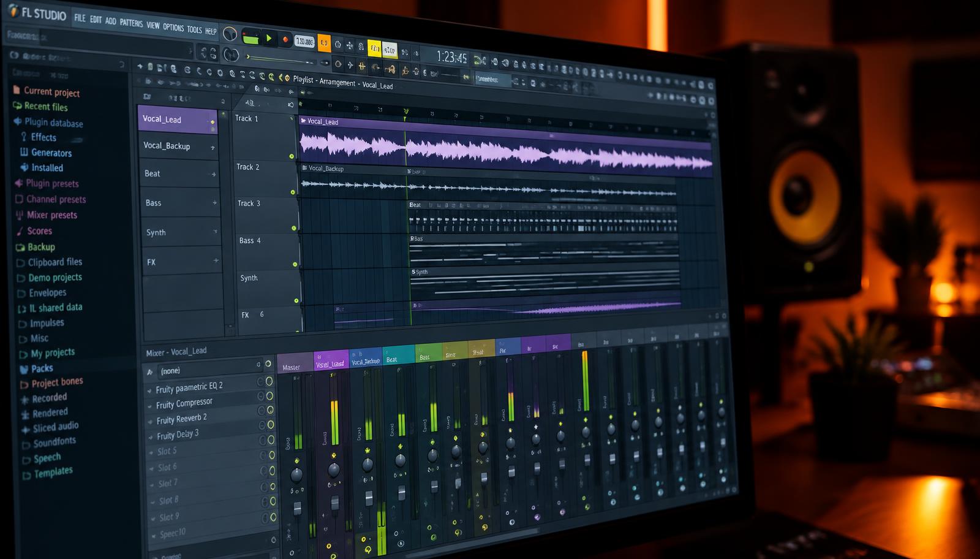Toggle the Bass 4 track mute dot
This screenshot has width=980, height=559.
tap(295, 264)
